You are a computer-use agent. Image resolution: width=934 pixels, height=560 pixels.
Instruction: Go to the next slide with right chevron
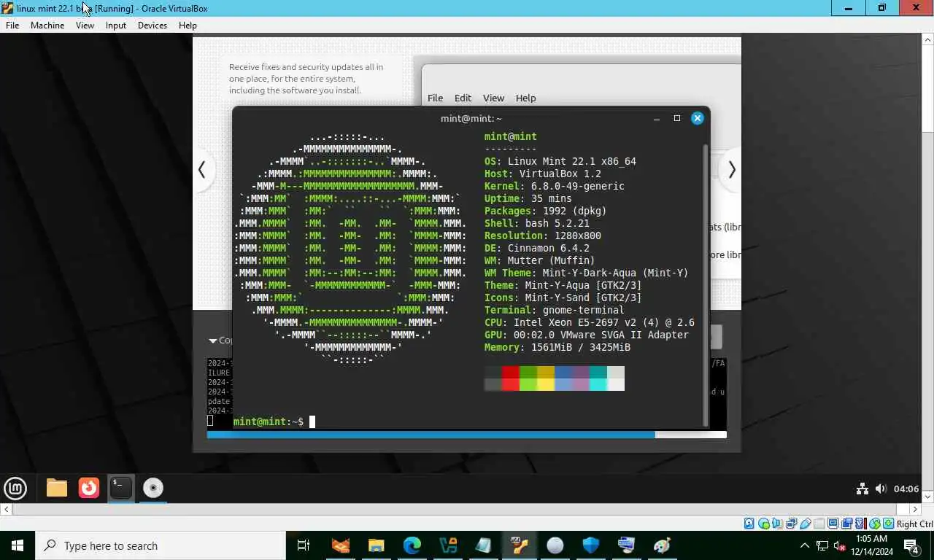(731, 170)
